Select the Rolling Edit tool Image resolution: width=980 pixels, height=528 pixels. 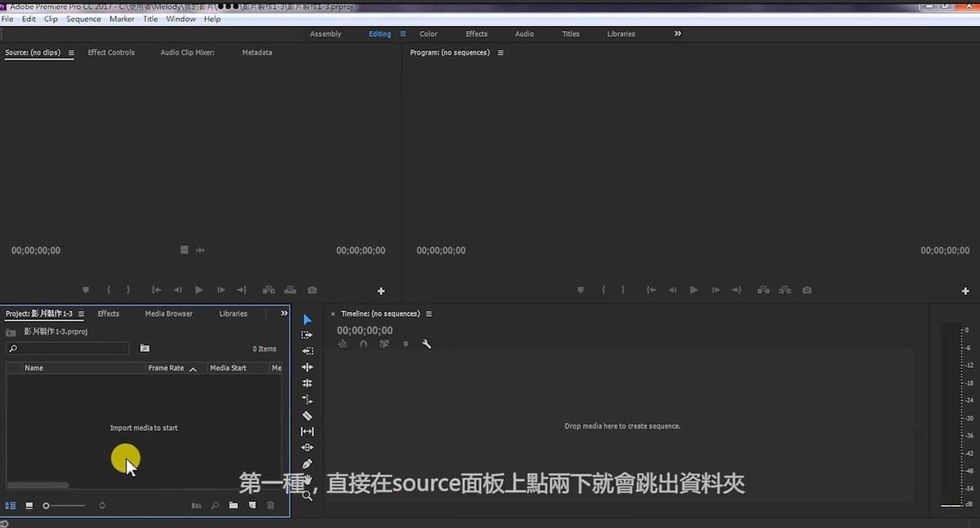point(307,383)
